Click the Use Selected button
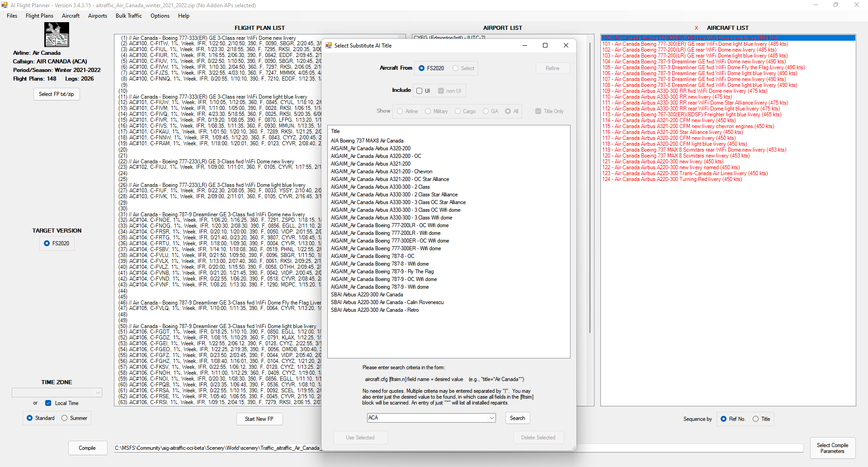This screenshot has width=868, height=467. [360, 438]
